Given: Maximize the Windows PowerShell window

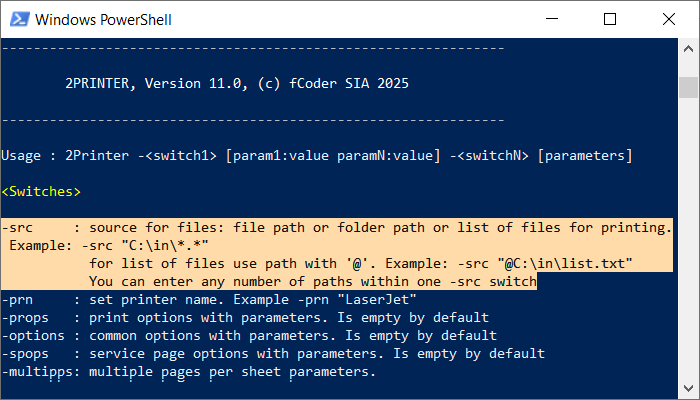Looking at the screenshot, I should [610, 19].
